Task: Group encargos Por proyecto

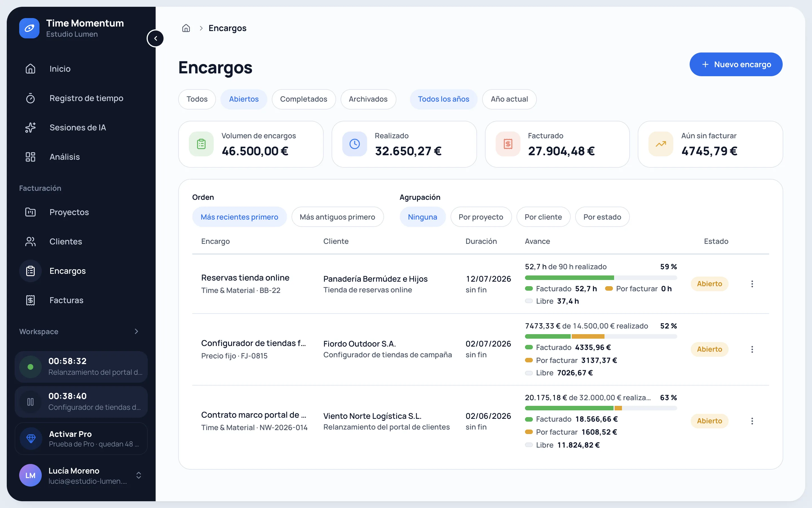Action: (x=481, y=217)
